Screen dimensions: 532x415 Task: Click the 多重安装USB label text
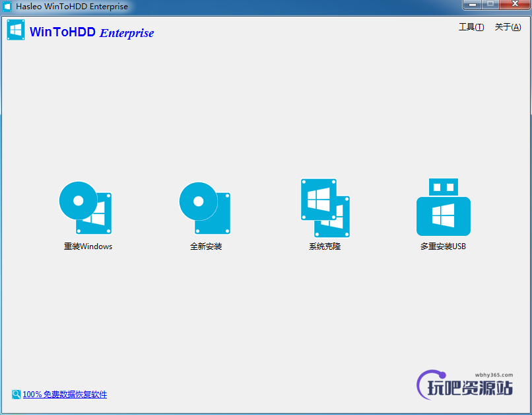click(443, 246)
